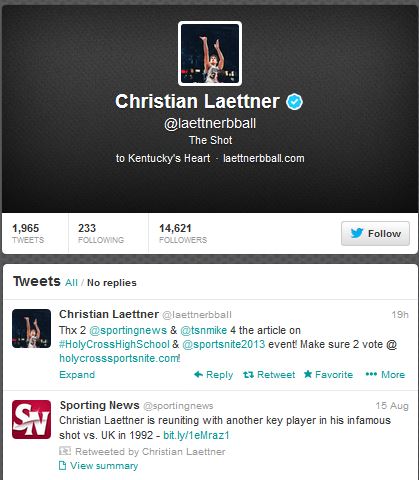Click the Sporting News SN logo avatar
This screenshot has width=419, height=480.
[31, 419]
